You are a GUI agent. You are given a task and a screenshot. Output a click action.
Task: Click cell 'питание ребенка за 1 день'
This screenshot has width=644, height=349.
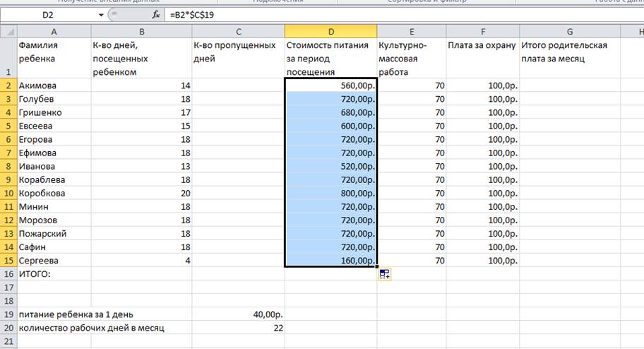(76, 314)
